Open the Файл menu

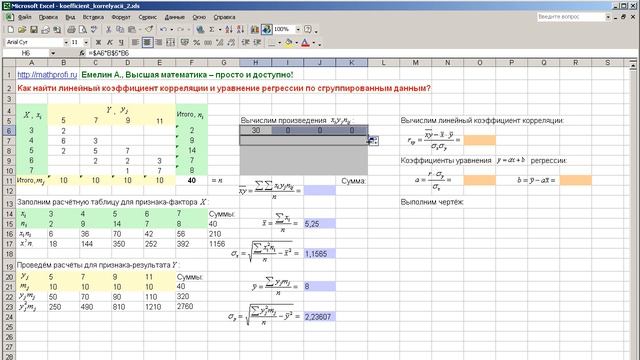[24, 17]
